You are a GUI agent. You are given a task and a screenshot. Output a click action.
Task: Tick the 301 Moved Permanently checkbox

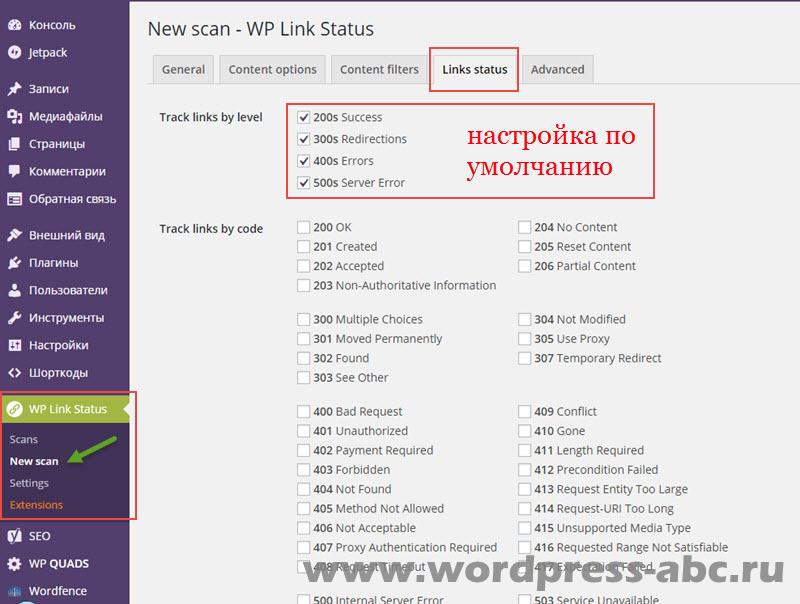coord(304,339)
